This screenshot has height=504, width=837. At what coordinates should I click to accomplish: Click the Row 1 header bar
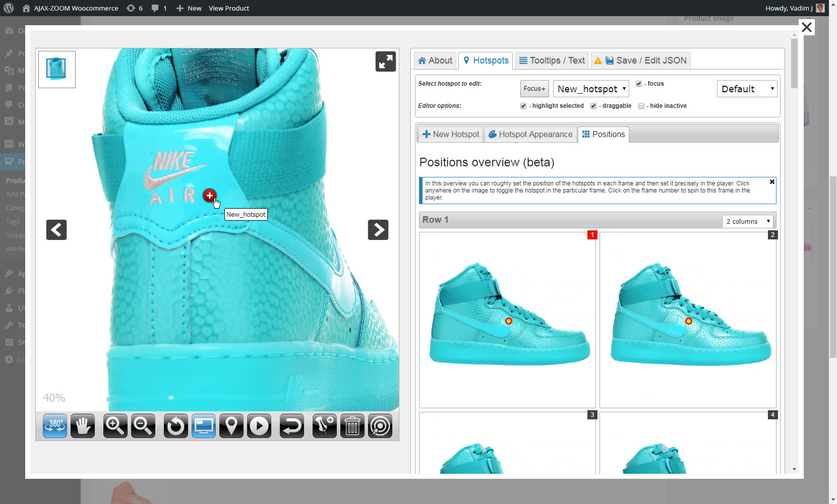pyautogui.click(x=597, y=220)
